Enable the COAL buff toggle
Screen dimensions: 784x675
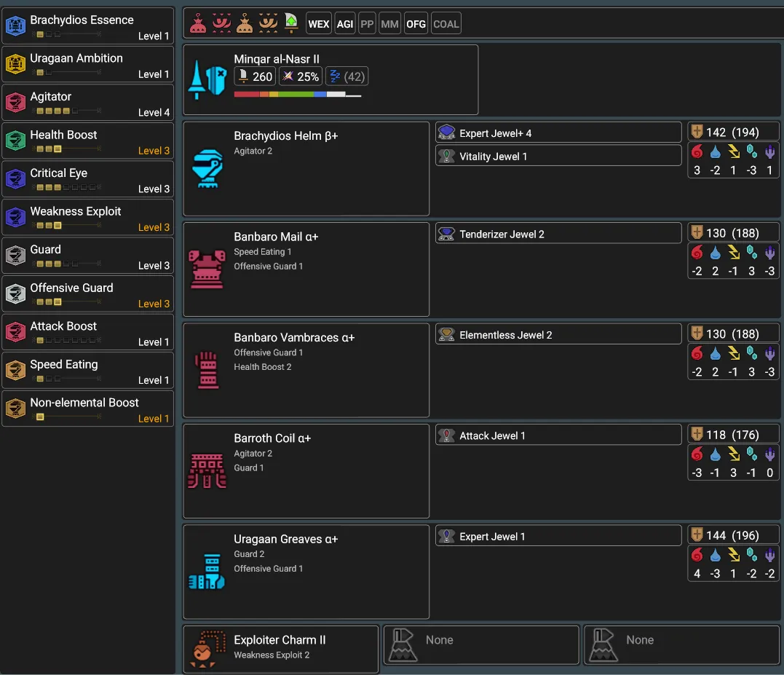pyautogui.click(x=446, y=24)
